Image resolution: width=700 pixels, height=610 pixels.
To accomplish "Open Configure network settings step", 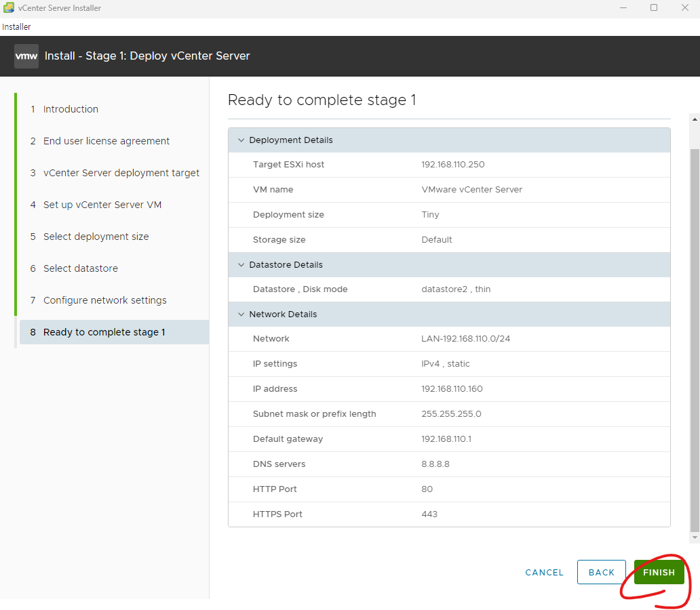I will point(105,300).
